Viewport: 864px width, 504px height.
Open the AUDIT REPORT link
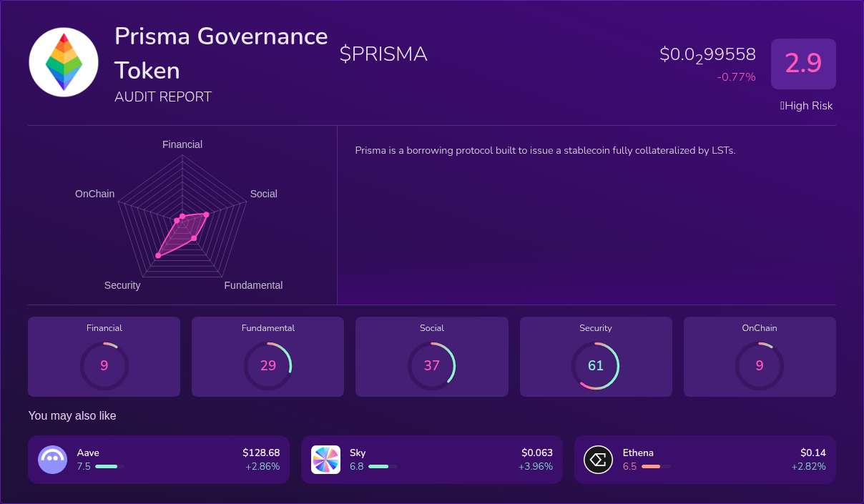[x=163, y=97]
